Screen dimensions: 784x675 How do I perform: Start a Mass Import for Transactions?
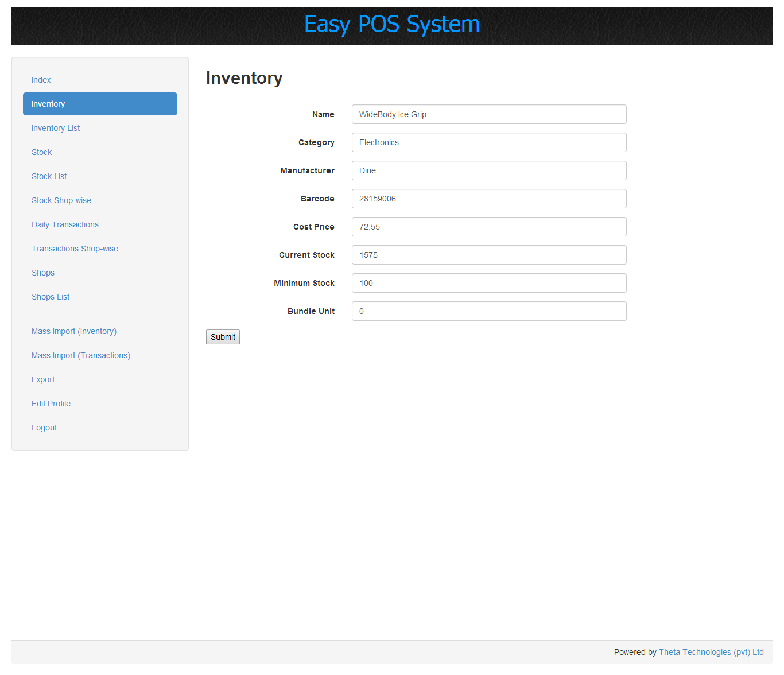(x=80, y=355)
